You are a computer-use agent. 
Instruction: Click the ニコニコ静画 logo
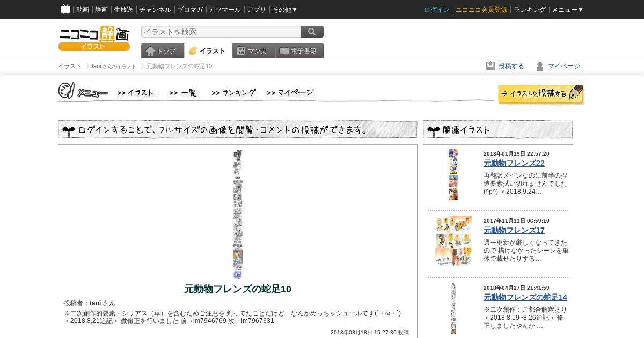94,38
